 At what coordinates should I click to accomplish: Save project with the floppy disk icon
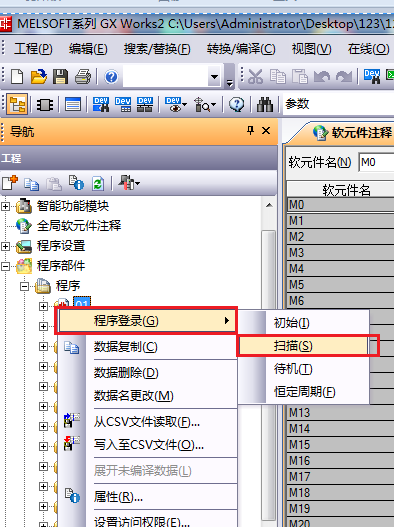61,76
